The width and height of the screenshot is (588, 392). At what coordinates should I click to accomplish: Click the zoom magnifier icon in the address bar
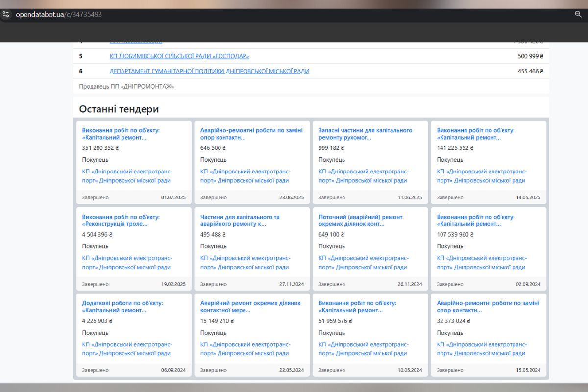578,14
